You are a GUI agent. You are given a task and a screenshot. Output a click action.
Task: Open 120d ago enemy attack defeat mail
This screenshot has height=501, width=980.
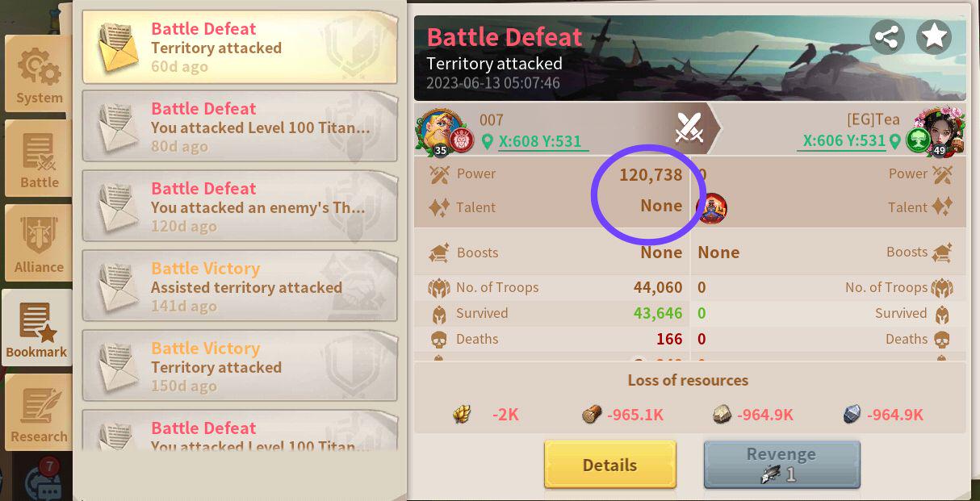(240, 207)
